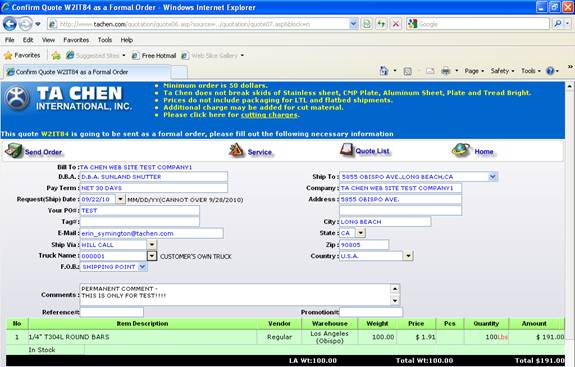Image resolution: width=575 pixels, height=367 pixels.
Task: Click inside the Comments text area
Action: coord(235,294)
